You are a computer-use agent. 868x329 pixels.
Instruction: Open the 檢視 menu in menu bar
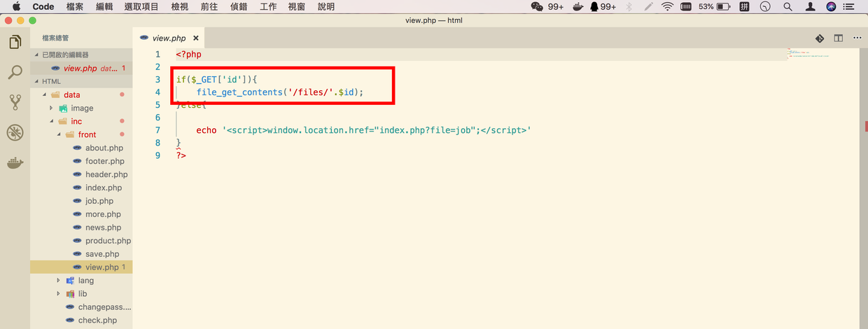coord(180,6)
